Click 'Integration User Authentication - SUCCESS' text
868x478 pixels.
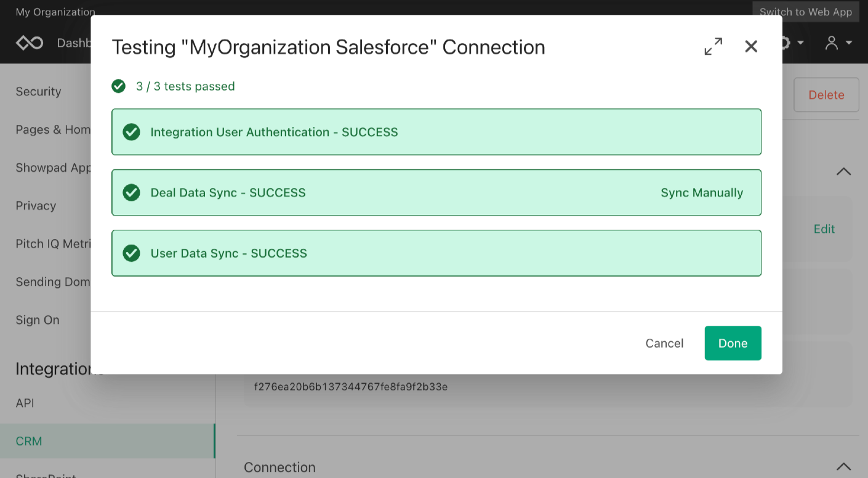(x=274, y=132)
